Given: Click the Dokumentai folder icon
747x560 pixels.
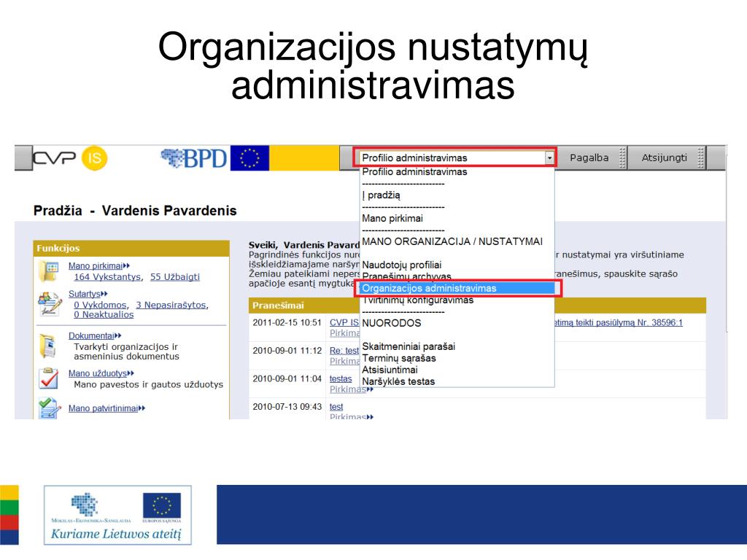Looking at the screenshot, I should pos(48,346).
